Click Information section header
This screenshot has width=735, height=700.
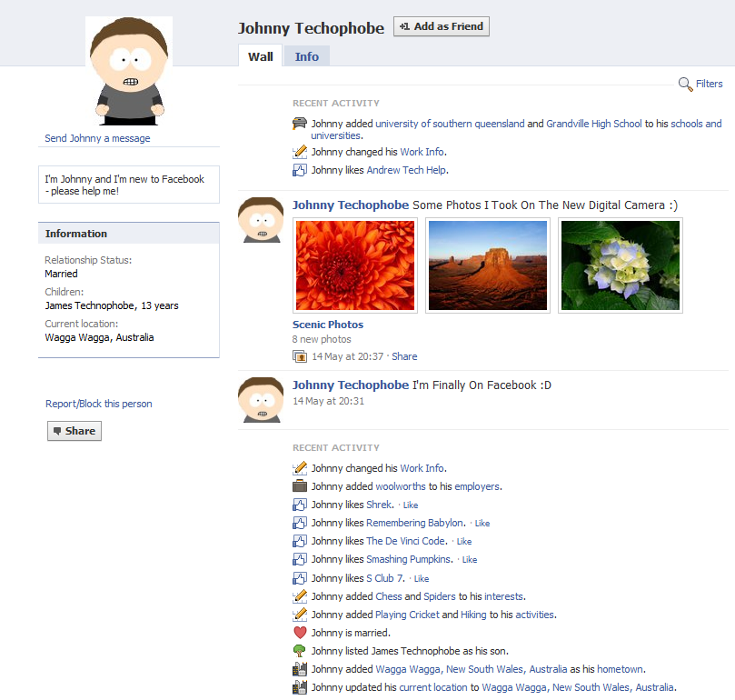click(129, 234)
